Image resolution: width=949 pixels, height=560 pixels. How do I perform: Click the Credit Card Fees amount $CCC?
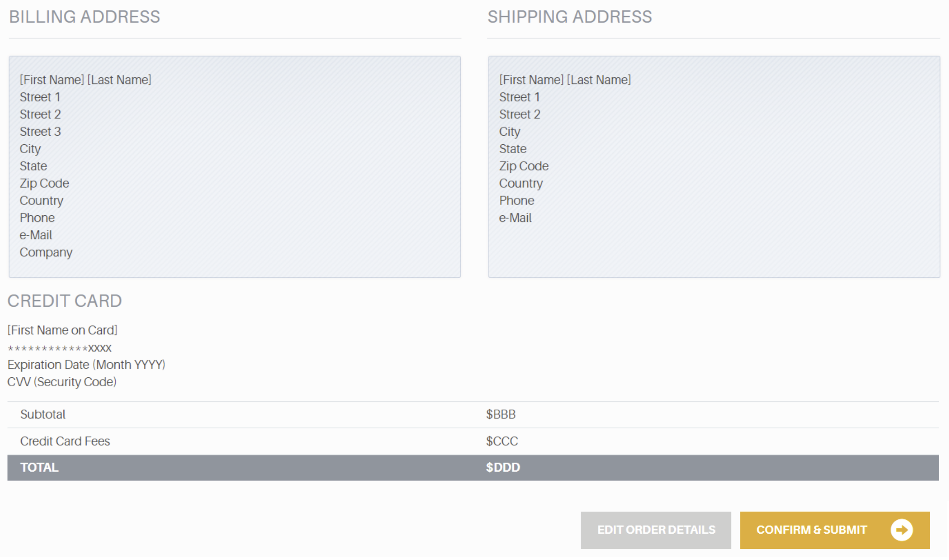click(502, 441)
